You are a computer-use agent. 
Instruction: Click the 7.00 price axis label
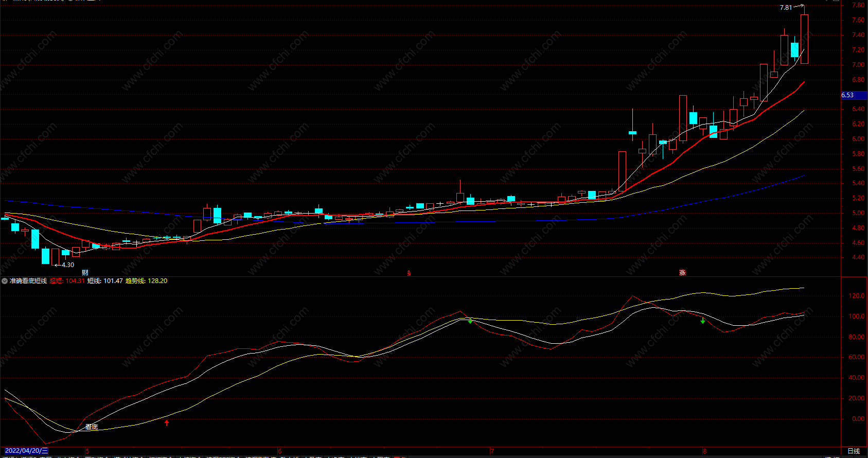click(x=858, y=65)
